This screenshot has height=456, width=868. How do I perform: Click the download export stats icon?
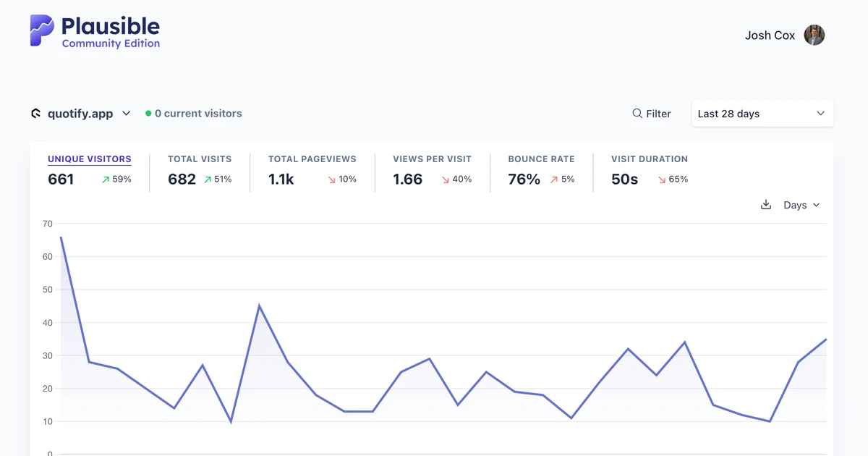tap(766, 205)
